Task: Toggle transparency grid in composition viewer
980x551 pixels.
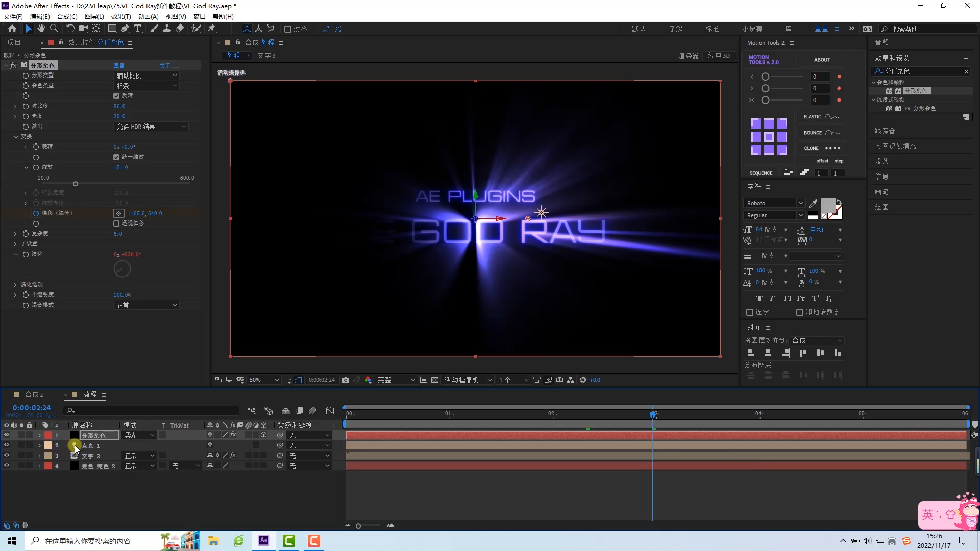Action: [x=435, y=380]
